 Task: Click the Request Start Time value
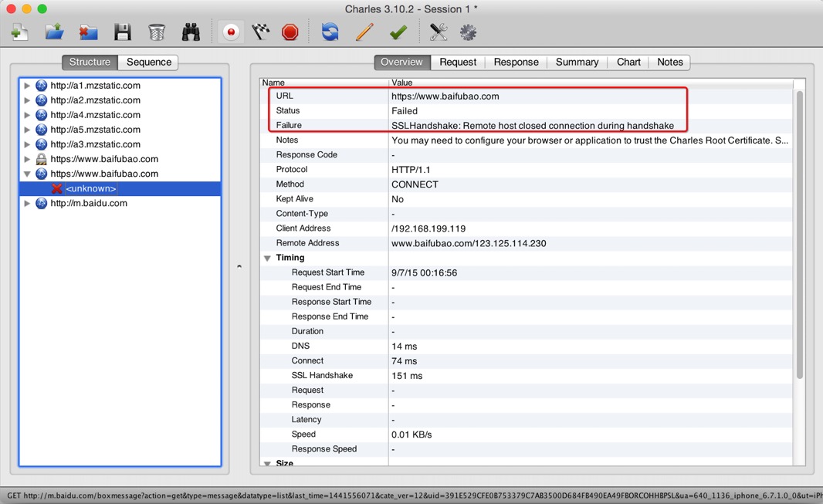[424, 272]
